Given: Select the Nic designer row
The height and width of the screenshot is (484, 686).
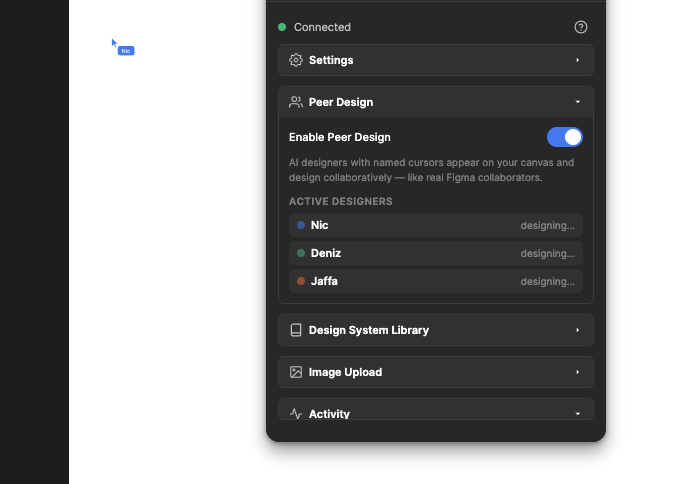Looking at the screenshot, I should [x=436, y=225].
